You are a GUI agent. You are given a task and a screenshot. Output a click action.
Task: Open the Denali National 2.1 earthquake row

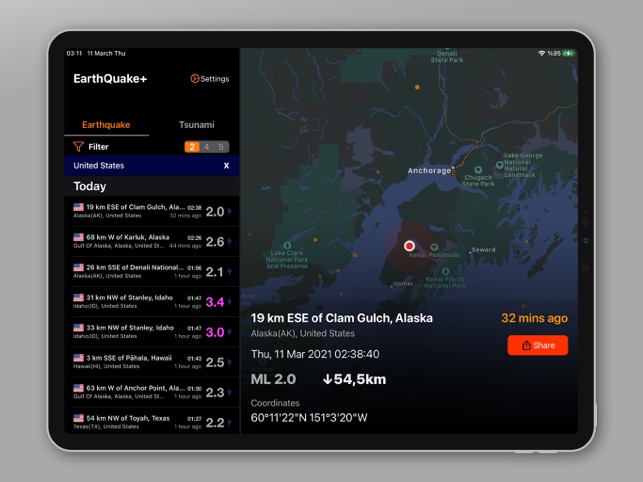pyautogui.click(x=152, y=272)
